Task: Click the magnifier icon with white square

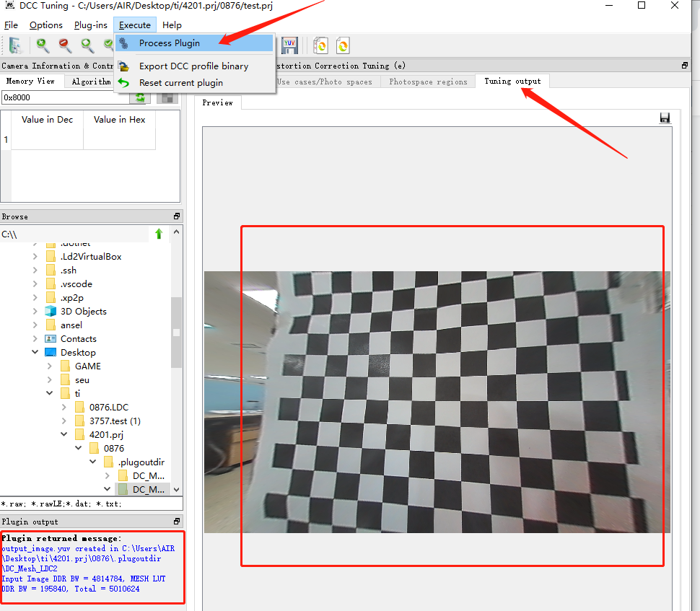Action: pos(87,45)
